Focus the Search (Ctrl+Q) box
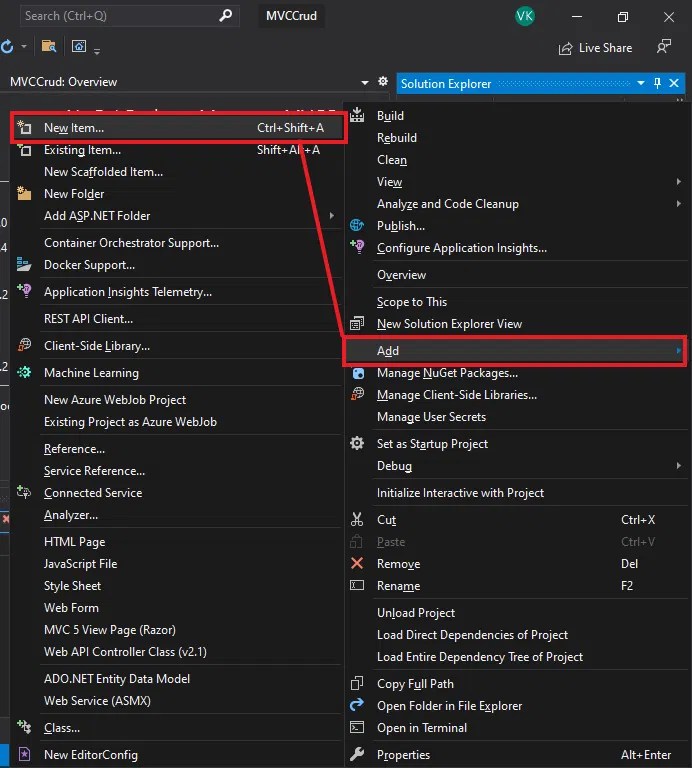692x768 pixels. 130,16
